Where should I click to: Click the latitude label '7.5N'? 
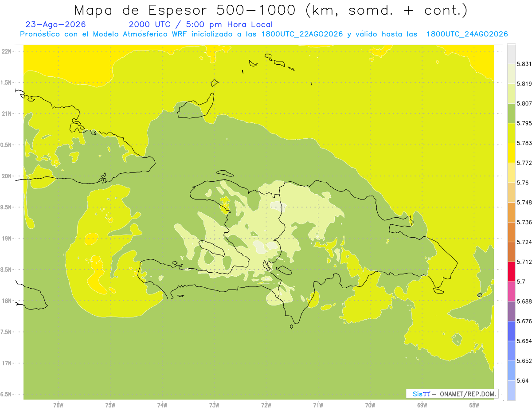click(6, 332)
